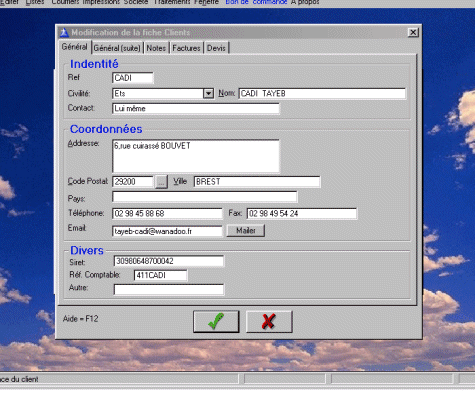Select the Général tab

point(75,47)
